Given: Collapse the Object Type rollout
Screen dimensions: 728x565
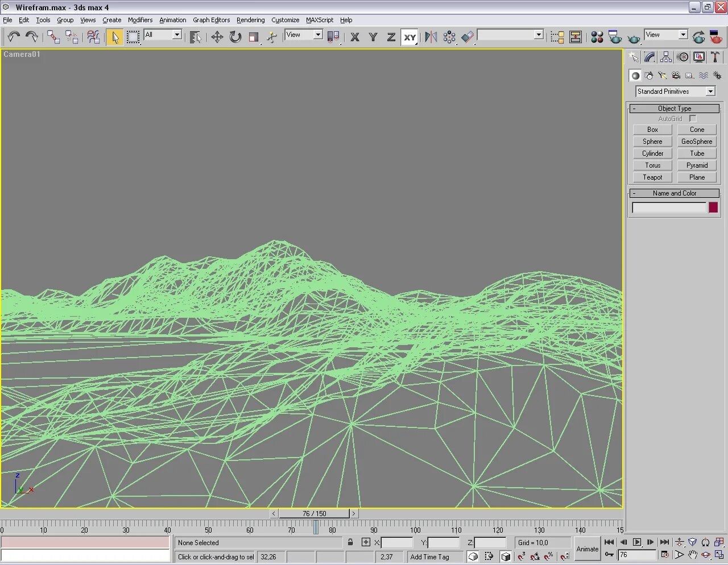Looking at the screenshot, I should 675,109.
